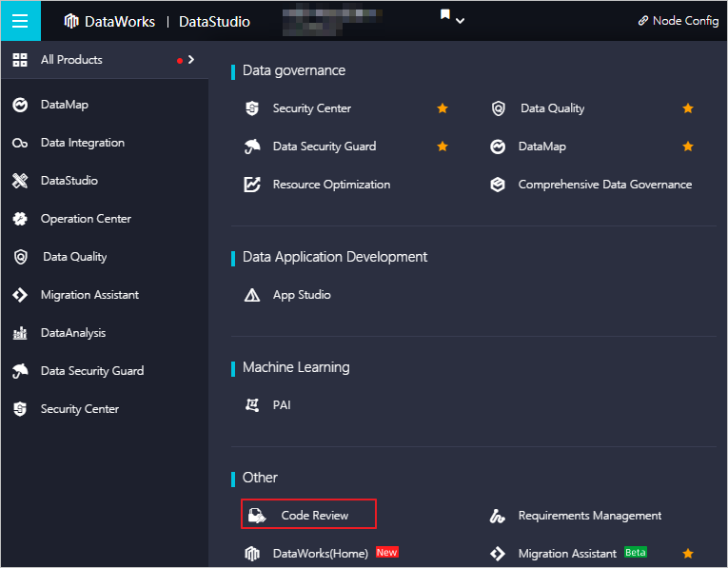Open Migration Assistant from the sidebar
The width and height of the screenshot is (728, 568).
click(x=89, y=295)
